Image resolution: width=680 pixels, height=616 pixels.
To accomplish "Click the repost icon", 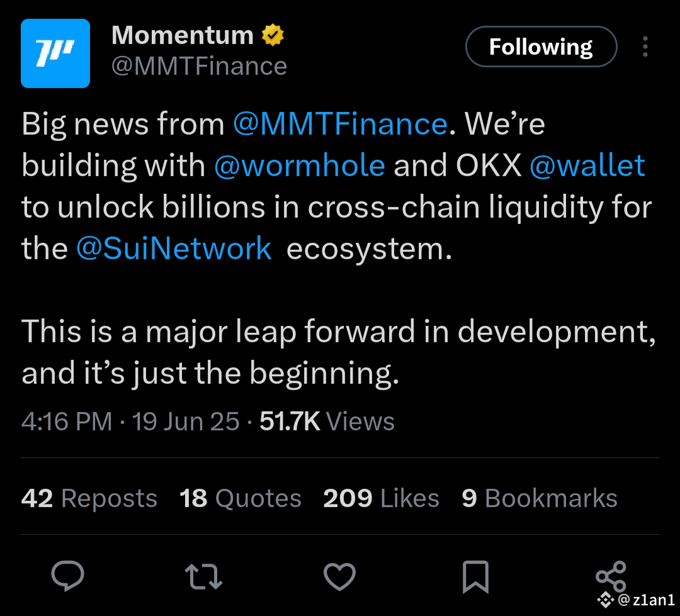I will (203, 576).
